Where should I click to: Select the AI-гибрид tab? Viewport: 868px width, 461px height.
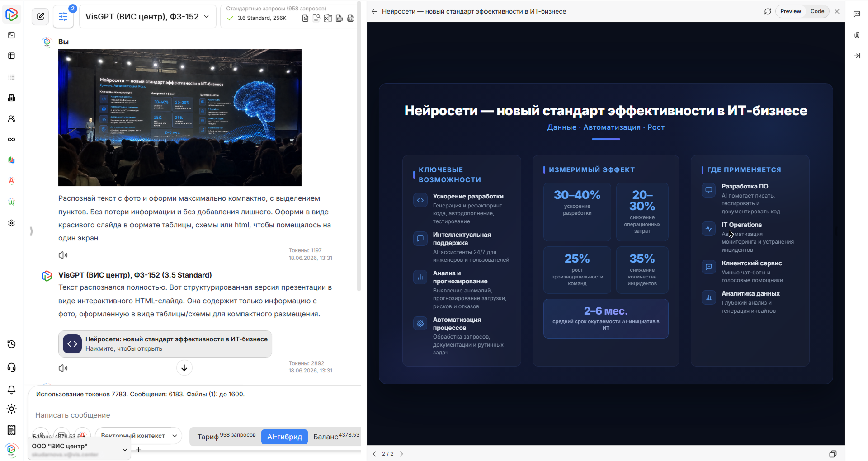click(284, 437)
